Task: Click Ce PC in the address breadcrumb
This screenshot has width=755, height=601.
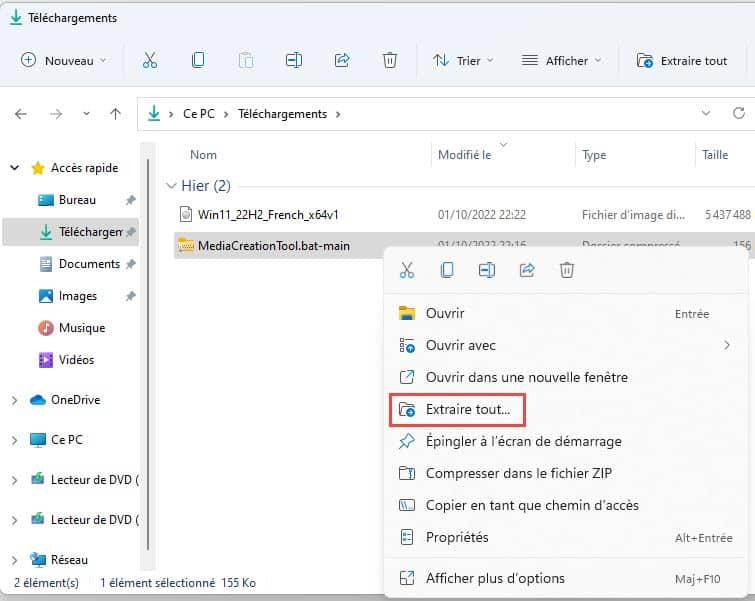Action: (198, 114)
